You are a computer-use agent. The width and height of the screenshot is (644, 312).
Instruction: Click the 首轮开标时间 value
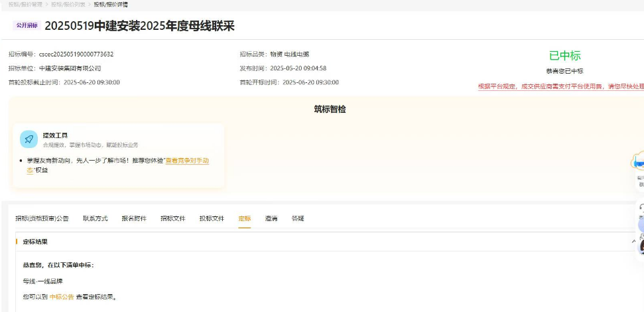coord(311,82)
